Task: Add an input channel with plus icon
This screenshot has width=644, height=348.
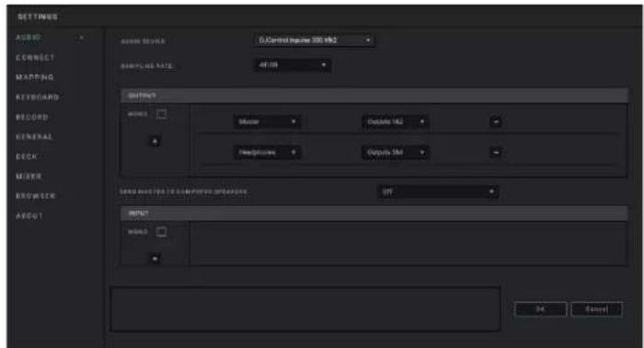Action: tap(155, 259)
